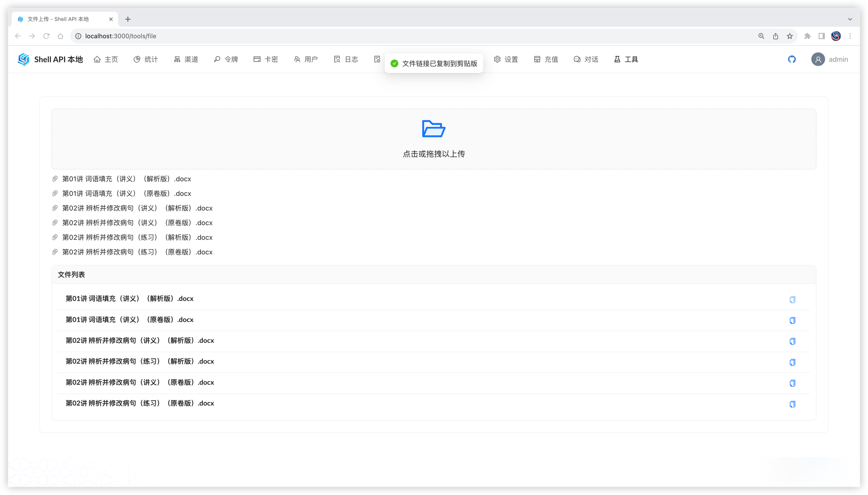This screenshot has width=868, height=495.
Task: Copy link for 第02讲 辨析并修改病句（练习）（解析版）.docx
Action: (792, 362)
